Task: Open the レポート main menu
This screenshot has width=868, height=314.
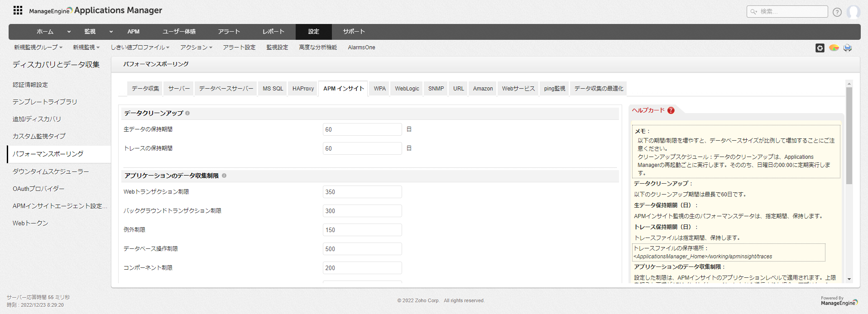Action: (x=273, y=32)
